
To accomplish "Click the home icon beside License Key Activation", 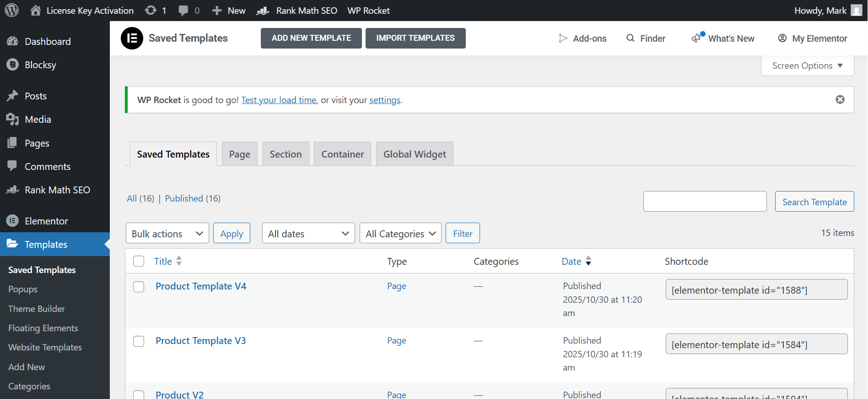I will (x=36, y=10).
